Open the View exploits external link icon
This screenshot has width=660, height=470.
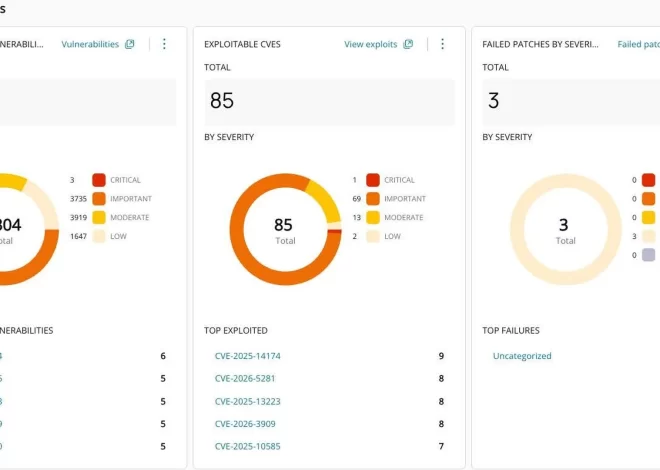pyautogui.click(x=408, y=44)
